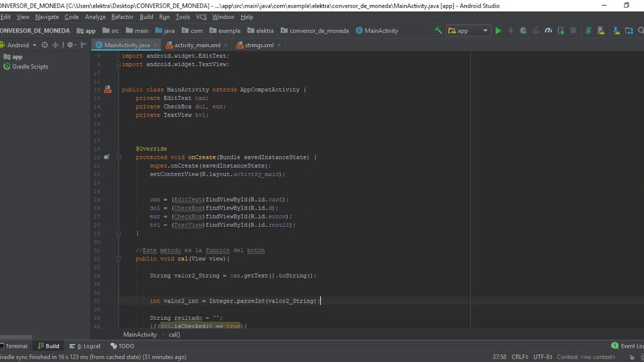Open the Analyze menu
This screenshot has width=644, height=362.
[x=95, y=17]
